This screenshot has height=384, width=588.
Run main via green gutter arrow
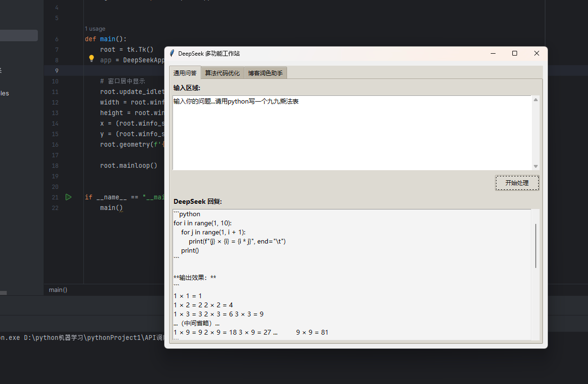coord(69,197)
